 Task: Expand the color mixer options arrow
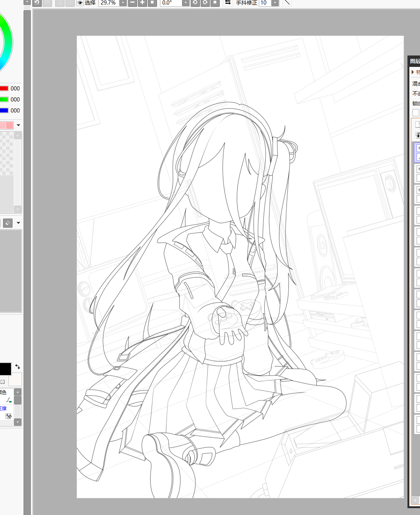(x=18, y=125)
